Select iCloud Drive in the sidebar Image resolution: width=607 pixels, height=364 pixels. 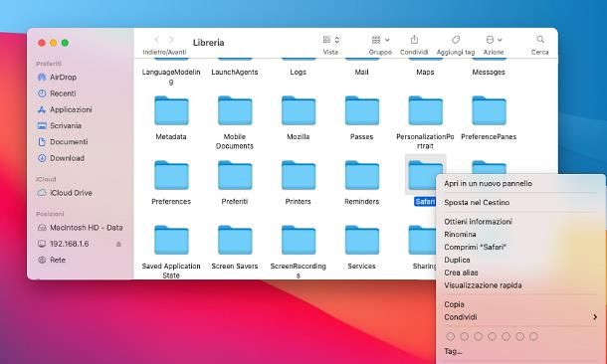point(65,193)
